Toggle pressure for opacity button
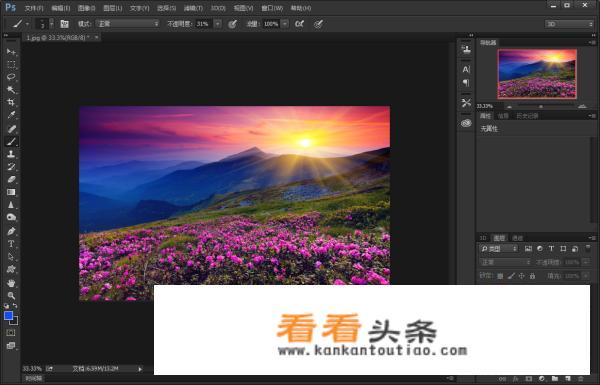This screenshot has width=600, height=385. point(232,24)
